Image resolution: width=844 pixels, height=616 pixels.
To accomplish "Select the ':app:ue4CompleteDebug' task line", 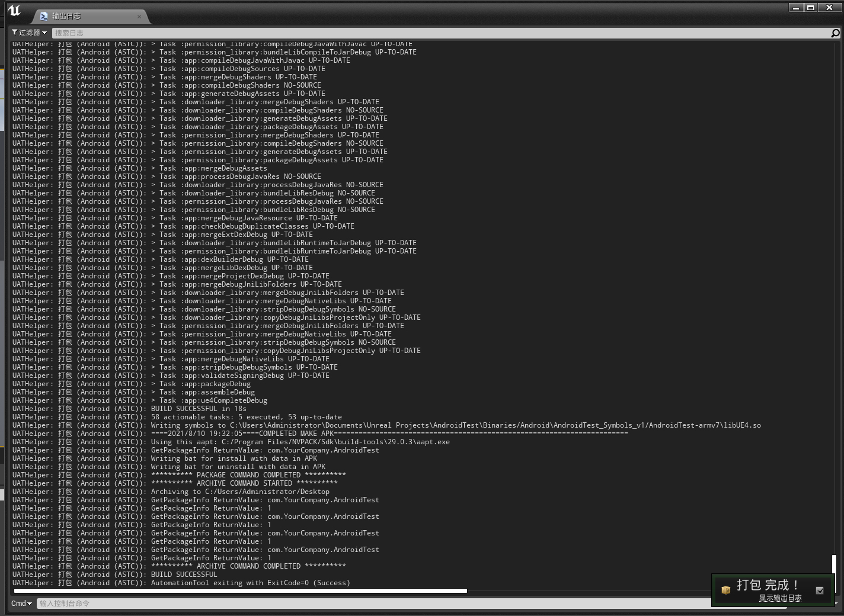I will click(x=140, y=400).
